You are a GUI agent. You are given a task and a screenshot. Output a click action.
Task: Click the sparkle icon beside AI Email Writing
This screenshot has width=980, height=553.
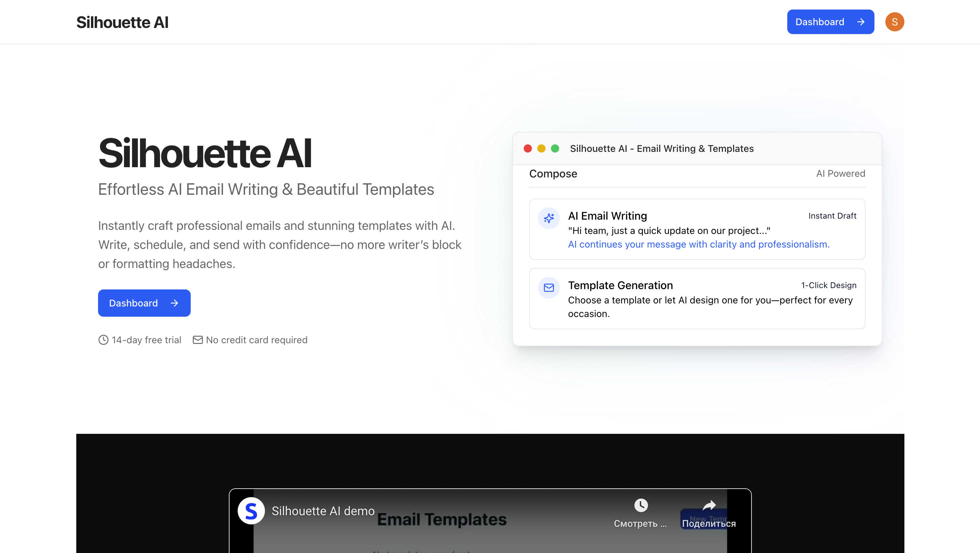pos(549,218)
